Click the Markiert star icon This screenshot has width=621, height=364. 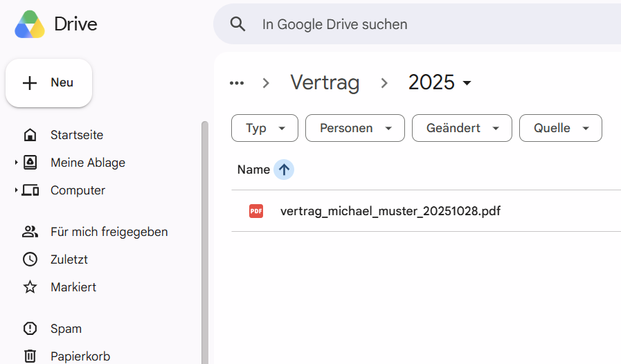[30, 286]
